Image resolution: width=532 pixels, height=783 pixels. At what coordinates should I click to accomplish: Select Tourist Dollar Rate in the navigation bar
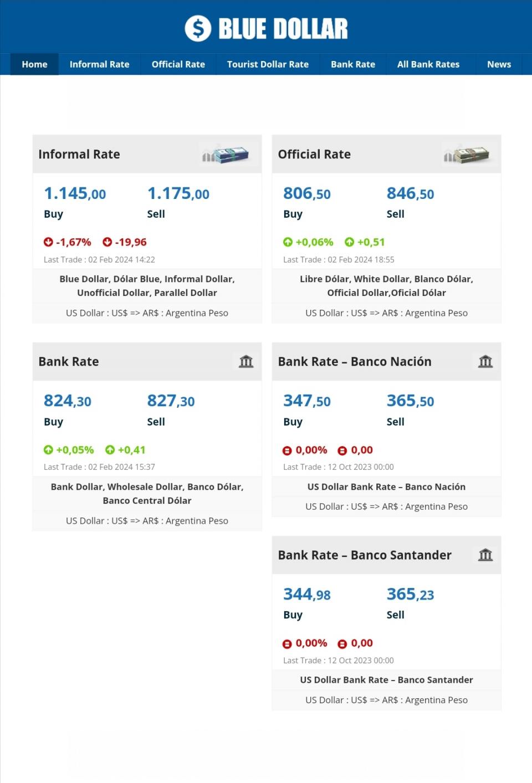click(268, 64)
